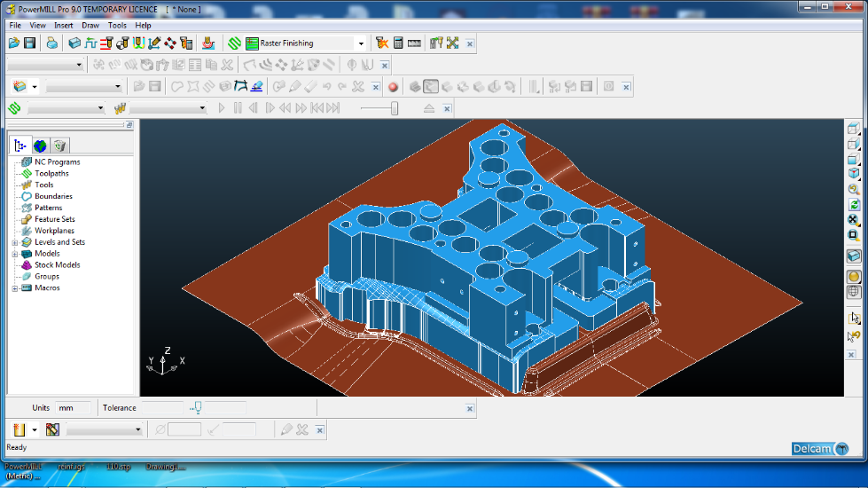Viewport: 868px width, 488px height.
Task: Select ISO view icon on right toolbar
Action: 854,173
